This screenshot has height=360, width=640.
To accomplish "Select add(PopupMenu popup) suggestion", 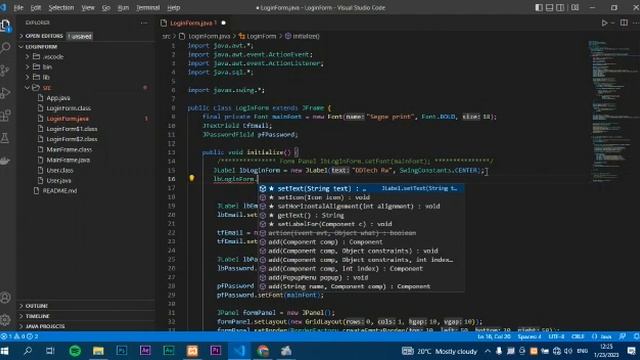I will coord(361,278).
